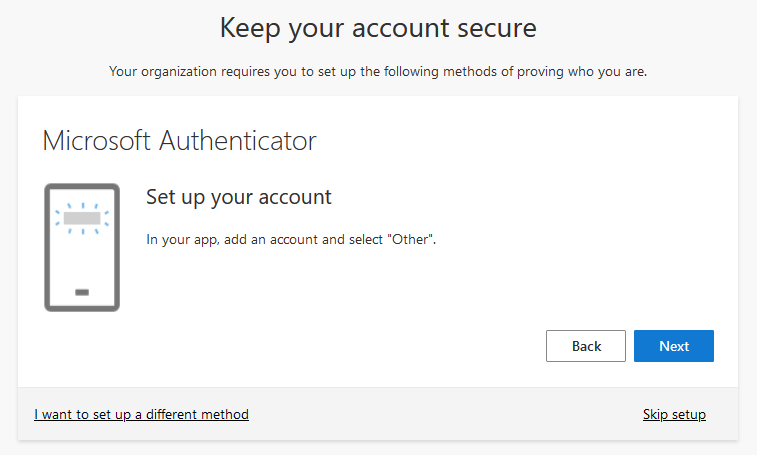The width and height of the screenshot is (757, 455).
Task: Click the "Microsoft Authenticator" heading
Action: tap(179, 141)
